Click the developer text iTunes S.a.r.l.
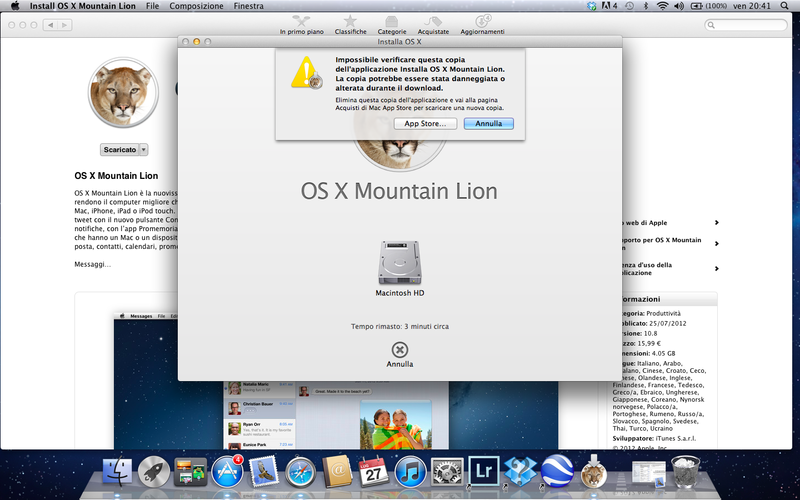The image size is (800, 500). coord(674,438)
